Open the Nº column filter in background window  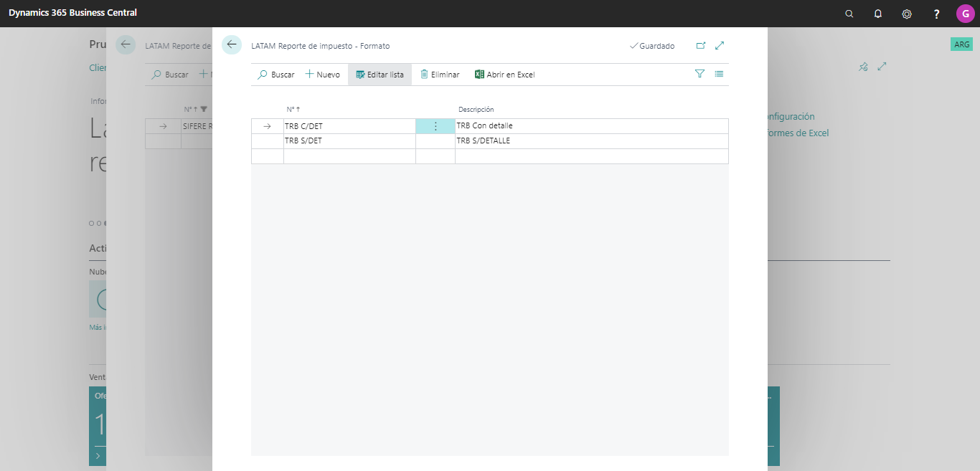(204, 110)
